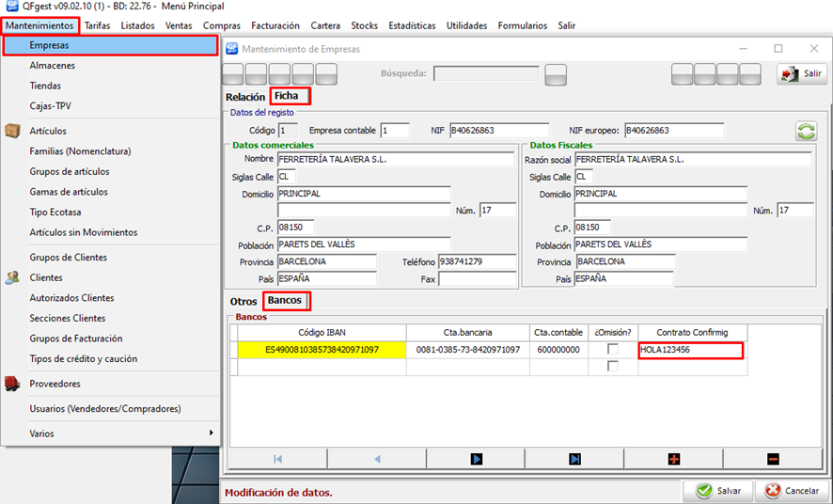Open the Listados menu
The image size is (833, 504).
(x=137, y=25)
